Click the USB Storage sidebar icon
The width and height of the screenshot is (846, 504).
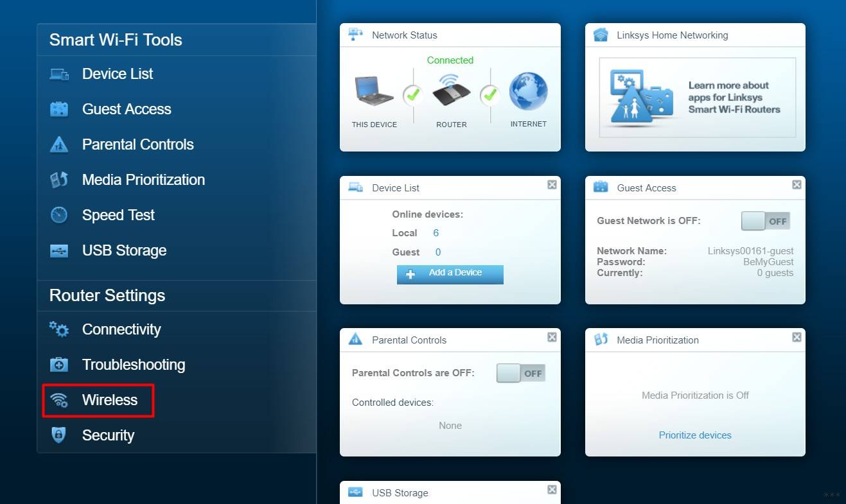coord(59,250)
